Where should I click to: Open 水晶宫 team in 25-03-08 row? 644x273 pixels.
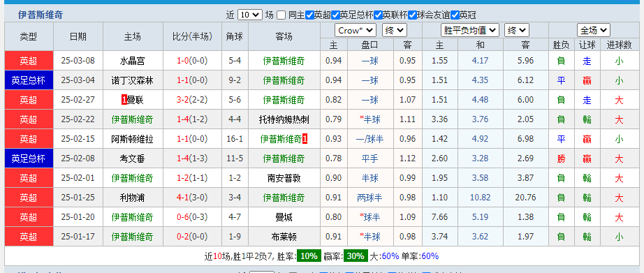(132, 61)
